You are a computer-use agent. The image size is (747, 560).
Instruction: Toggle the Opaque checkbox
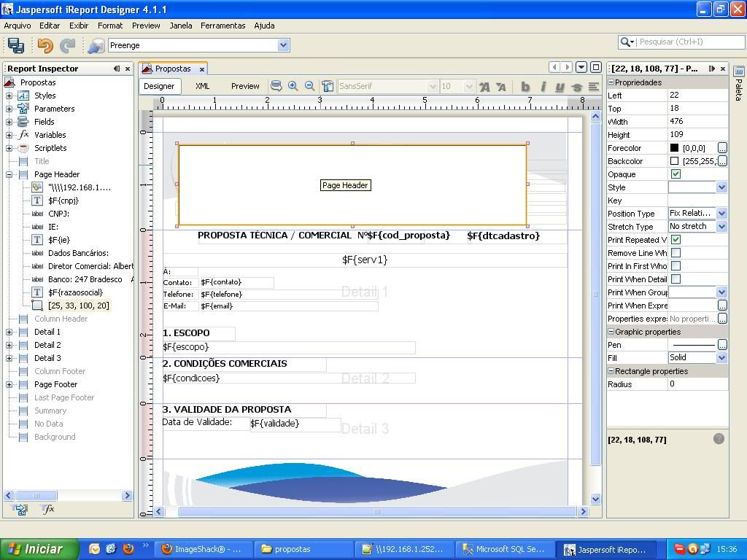click(676, 174)
